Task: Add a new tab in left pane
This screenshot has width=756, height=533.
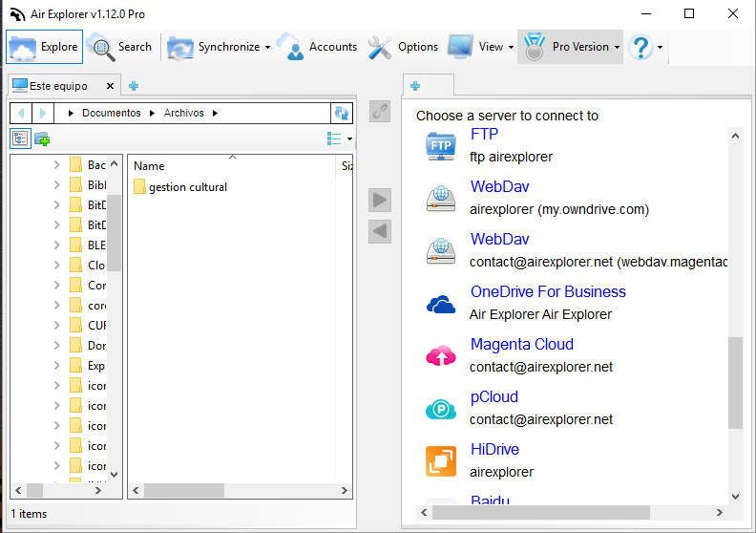Action: [x=134, y=86]
